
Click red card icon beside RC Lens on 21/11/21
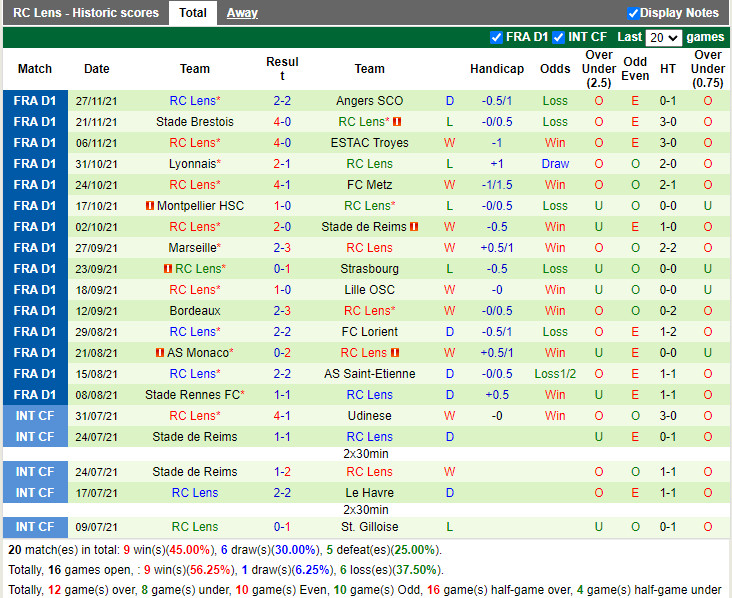point(397,122)
